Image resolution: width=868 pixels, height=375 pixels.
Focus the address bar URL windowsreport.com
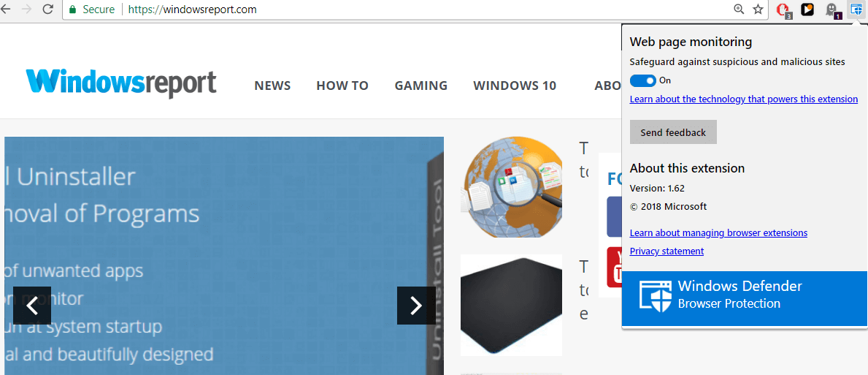[x=192, y=10]
